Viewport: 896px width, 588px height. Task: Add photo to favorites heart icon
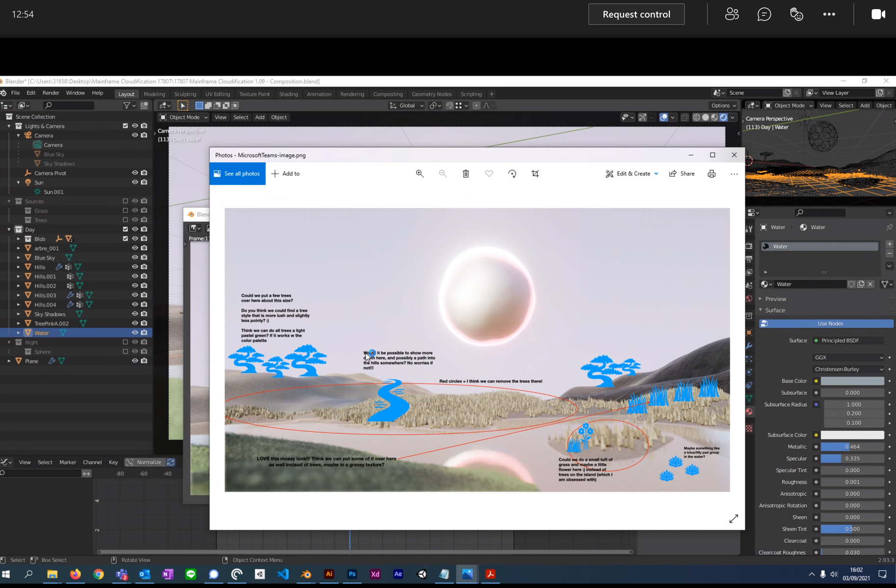489,174
